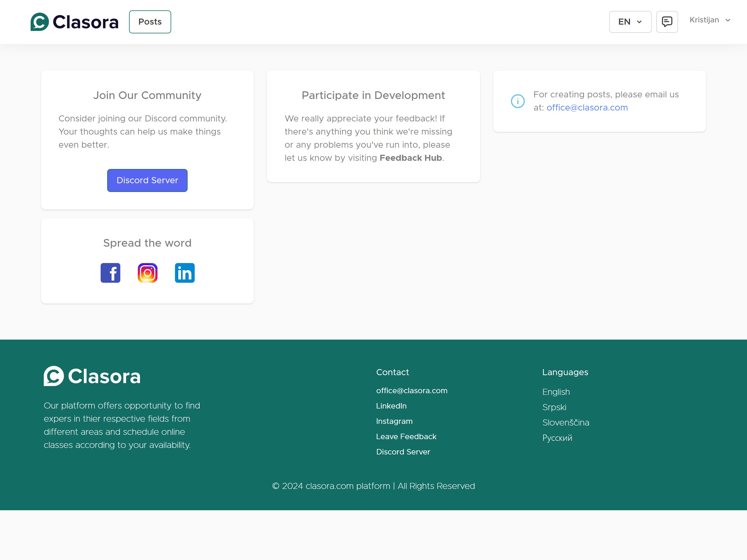Open the LinkedIn link in footer
The image size is (747, 560).
point(391,406)
